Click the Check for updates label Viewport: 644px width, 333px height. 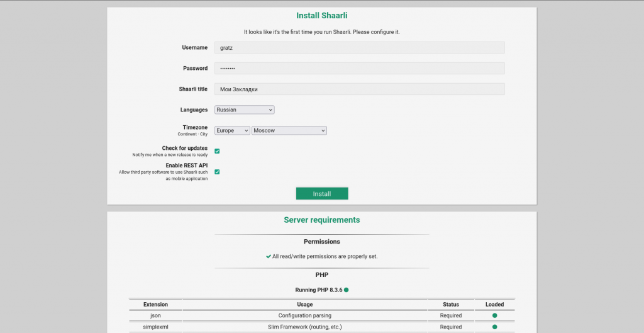coord(184,148)
